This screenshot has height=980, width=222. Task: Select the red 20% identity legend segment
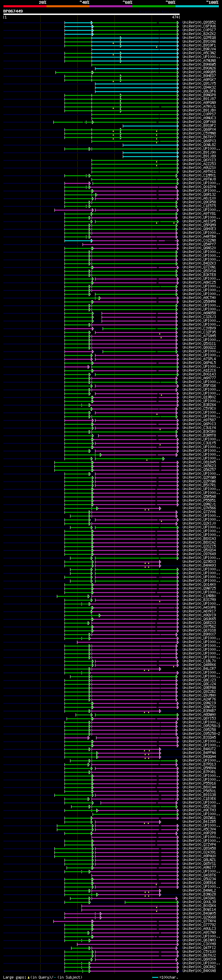25,6
